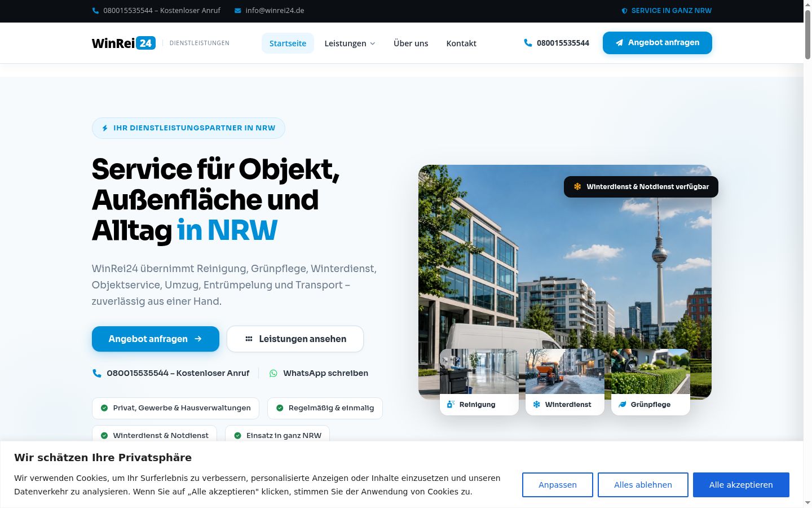Open the Grünpflege thumbnail card

(651, 382)
